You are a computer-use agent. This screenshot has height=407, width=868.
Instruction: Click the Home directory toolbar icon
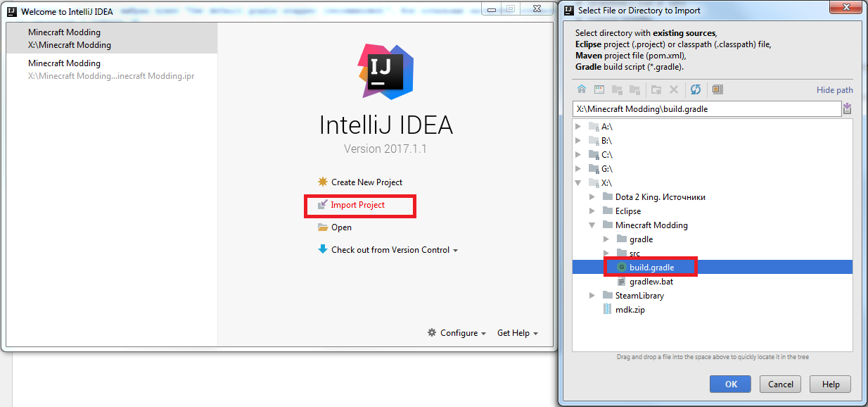point(582,89)
